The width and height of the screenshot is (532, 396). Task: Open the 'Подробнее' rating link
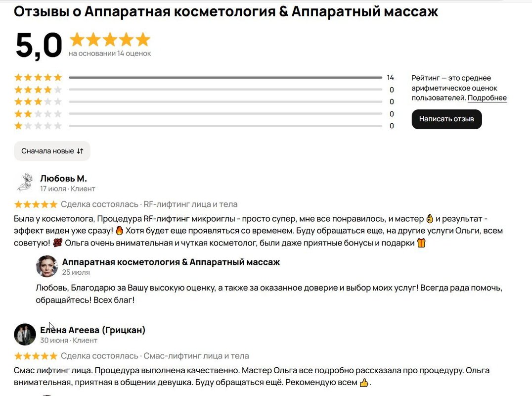click(487, 98)
